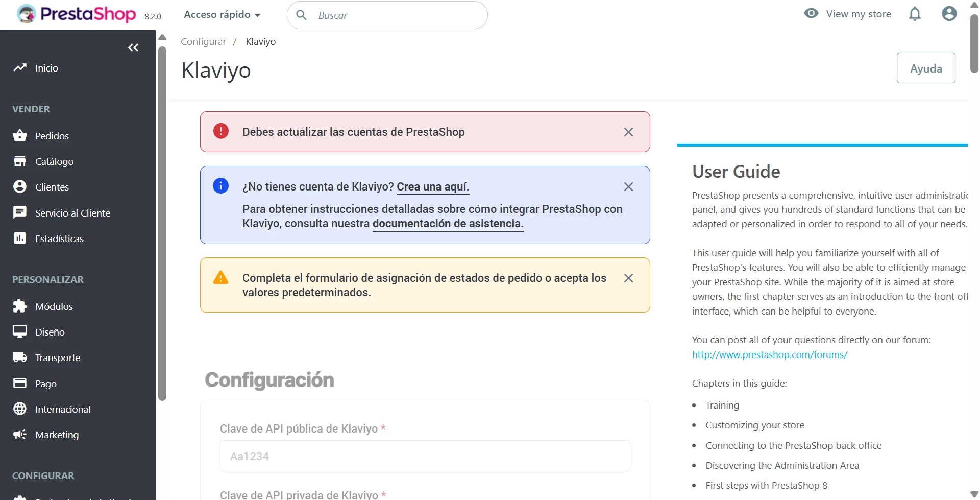Screen dimensions: 980x500
Task: Click the blue info alert icon
Action: [220, 186]
